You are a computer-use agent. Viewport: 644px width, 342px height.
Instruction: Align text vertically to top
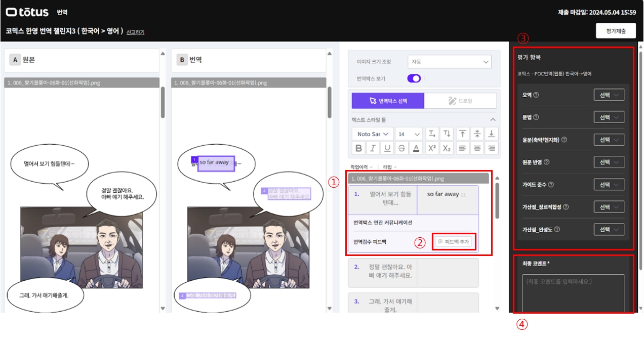[x=462, y=134]
